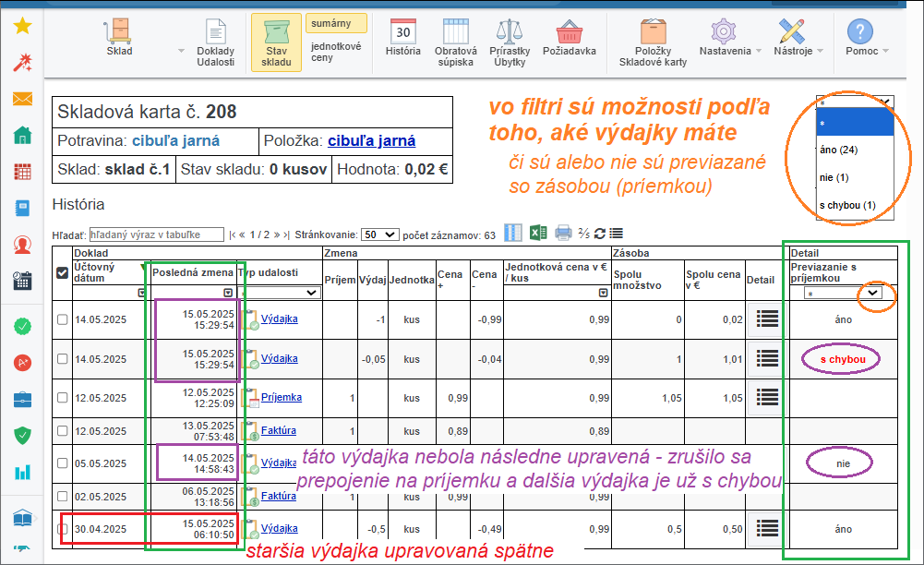This screenshot has width=924, height=565.
Task: Click the favorites star sidebar icon
Action: point(23,26)
